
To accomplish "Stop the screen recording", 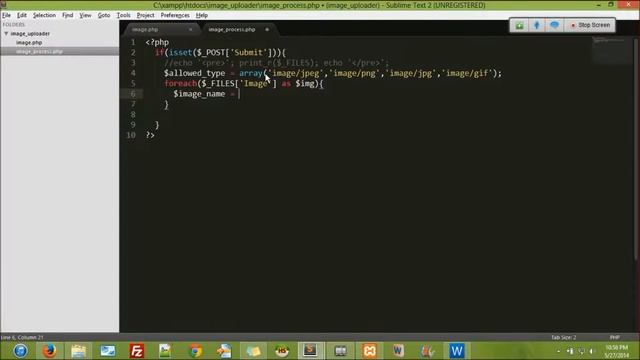I will point(590,25).
